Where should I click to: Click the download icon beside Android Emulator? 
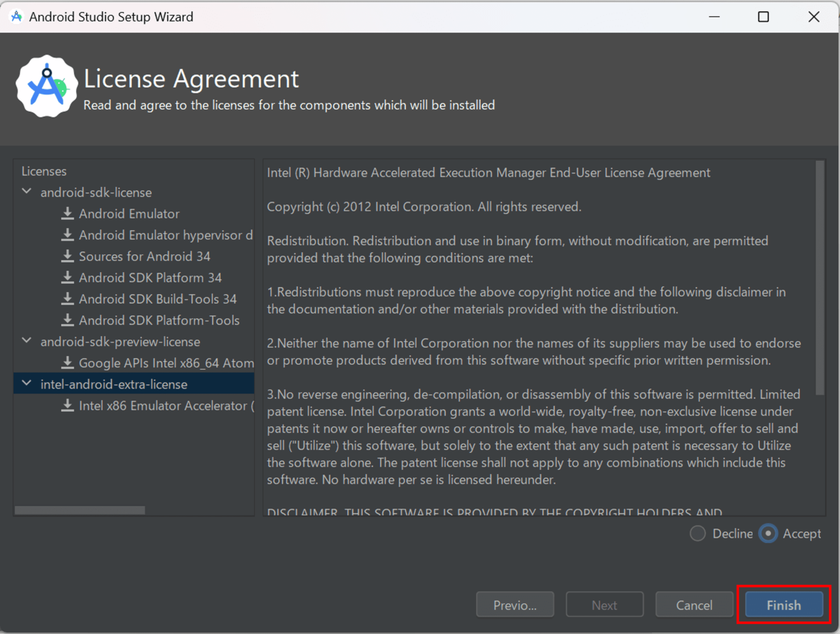click(68, 213)
